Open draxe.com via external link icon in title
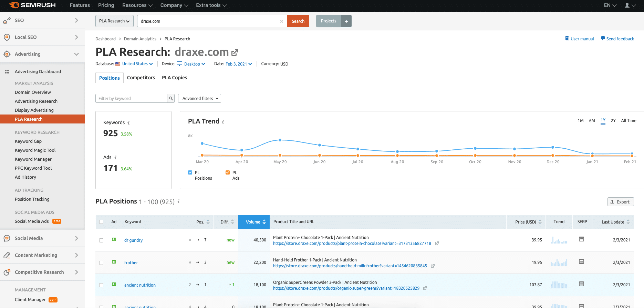 [235, 52]
